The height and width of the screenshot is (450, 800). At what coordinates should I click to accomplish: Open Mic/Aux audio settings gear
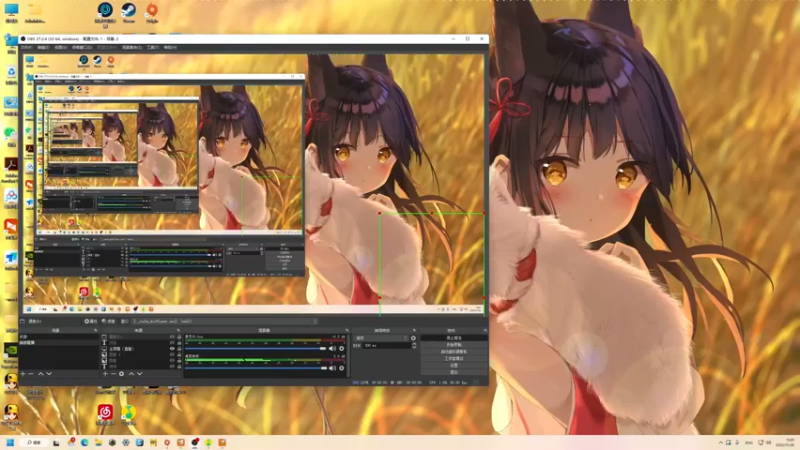pos(341,348)
